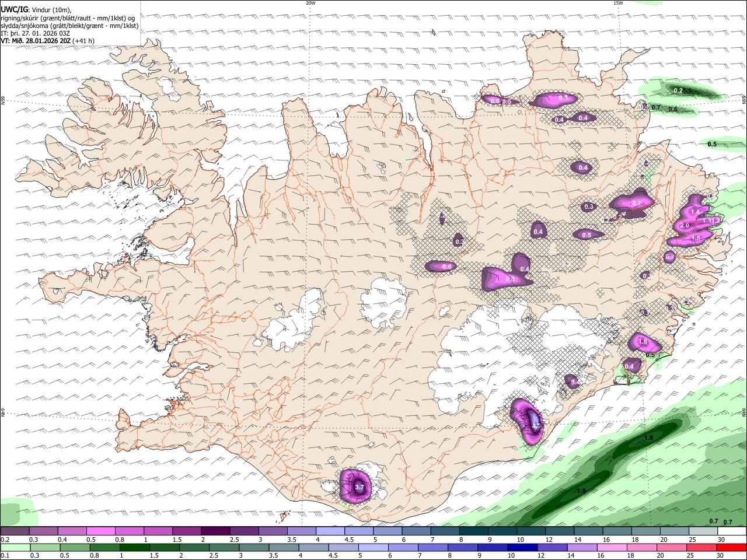Click the '20W' longitude label
This screenshot has height=560, width=747.
click(x=310, y=2)
